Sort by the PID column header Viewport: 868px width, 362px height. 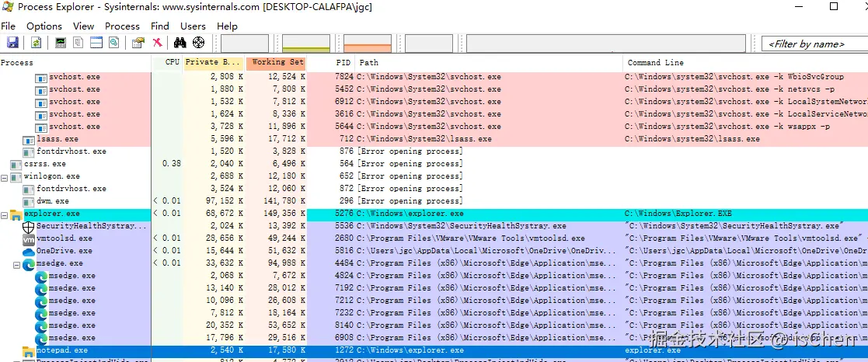(x=331, y=63)
